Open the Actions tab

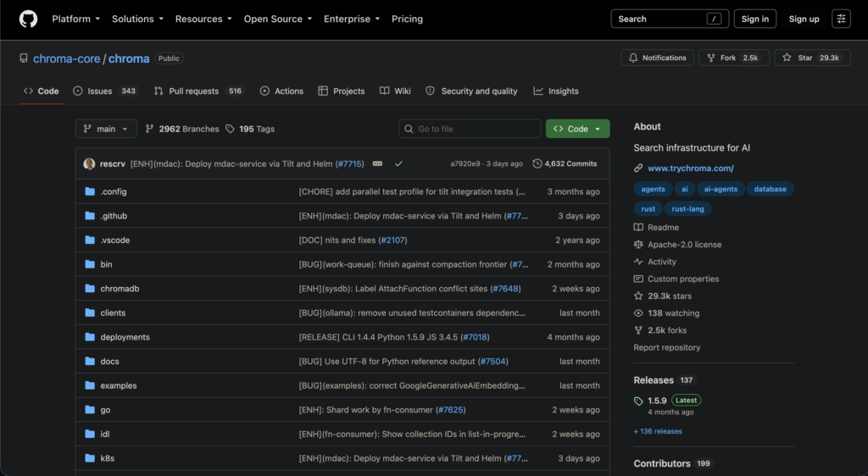(x=281, y=91)
